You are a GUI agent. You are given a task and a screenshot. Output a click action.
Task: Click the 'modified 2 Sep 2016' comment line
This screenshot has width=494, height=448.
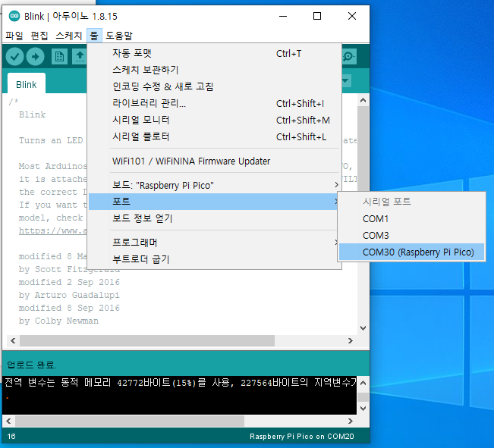click(x=69, y=282)
